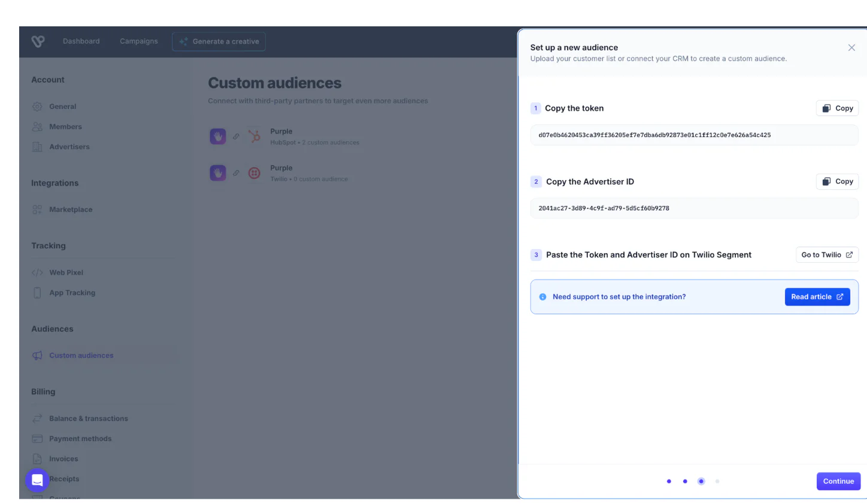
Task: Click the Members people icon
Action: click(37, 127)
